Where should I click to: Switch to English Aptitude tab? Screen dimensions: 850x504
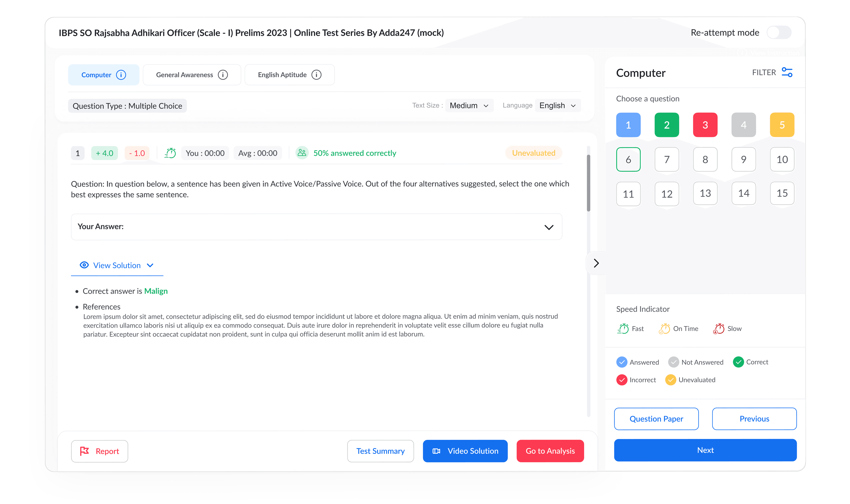pyautogui.click(x=282, y=75)
